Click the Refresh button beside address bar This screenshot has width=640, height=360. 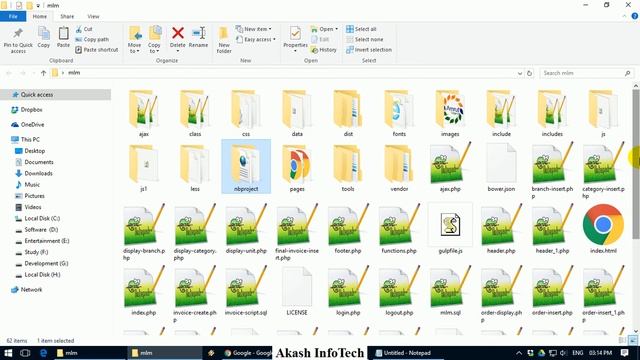[529, 73]
